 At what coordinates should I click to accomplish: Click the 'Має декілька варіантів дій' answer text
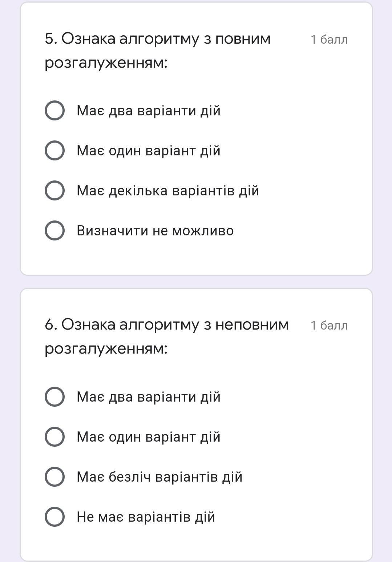tap(167, 191)
